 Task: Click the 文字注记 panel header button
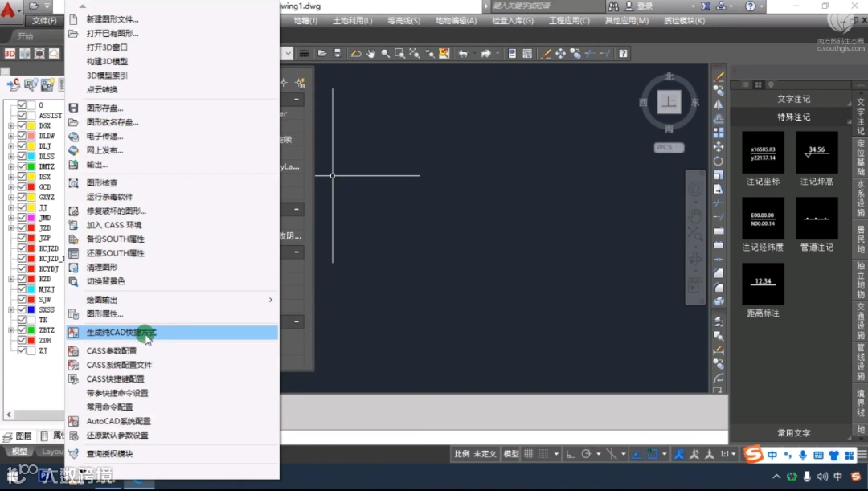click(x=792, y=99)
